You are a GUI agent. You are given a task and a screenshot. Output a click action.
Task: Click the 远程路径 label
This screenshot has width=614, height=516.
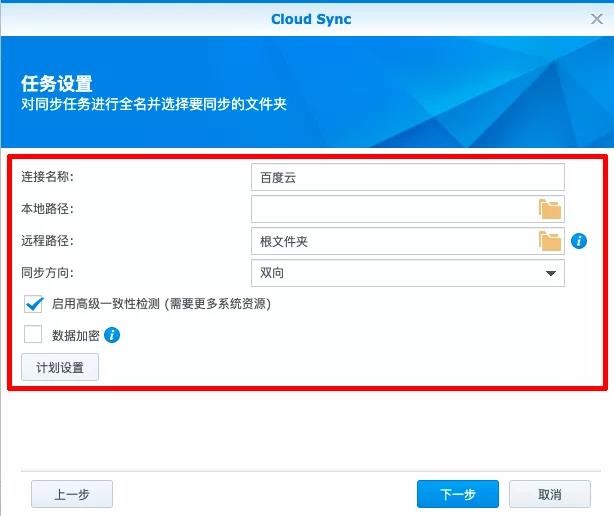[x=47, y=241]
